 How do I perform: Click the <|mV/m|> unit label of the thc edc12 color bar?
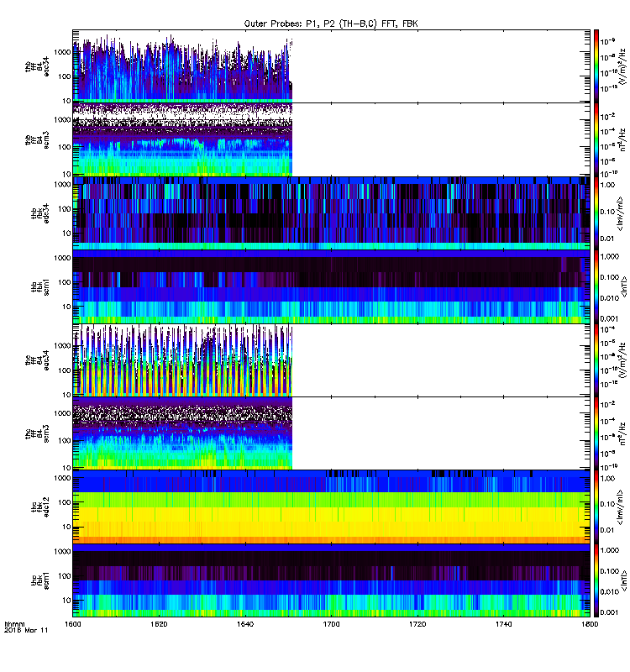coord(620,508)
